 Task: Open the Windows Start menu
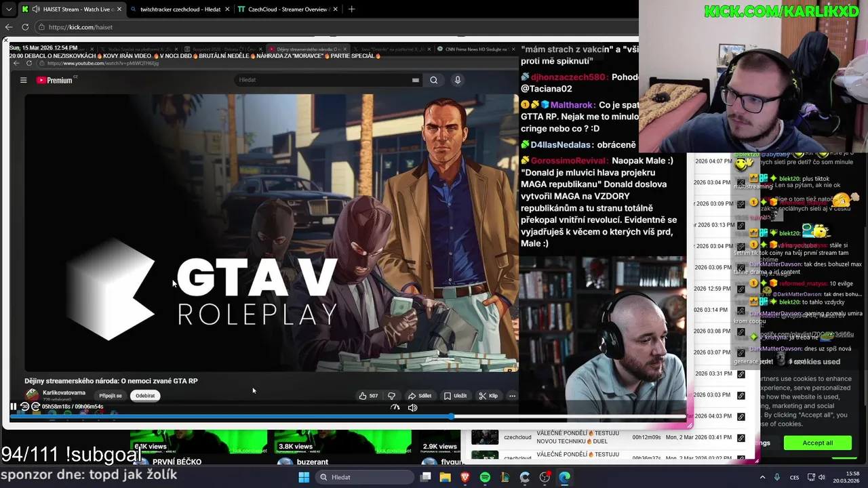304,477
